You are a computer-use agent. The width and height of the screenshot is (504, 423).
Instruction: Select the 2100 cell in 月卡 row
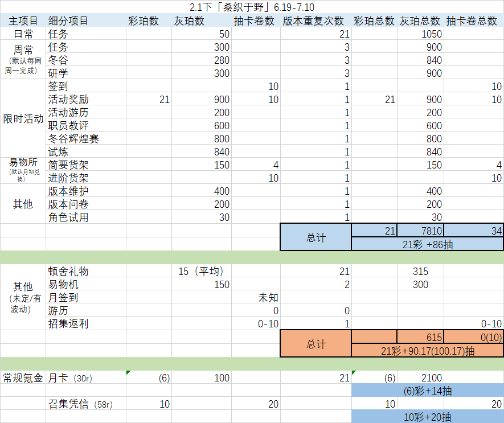[x=420, y=377]
